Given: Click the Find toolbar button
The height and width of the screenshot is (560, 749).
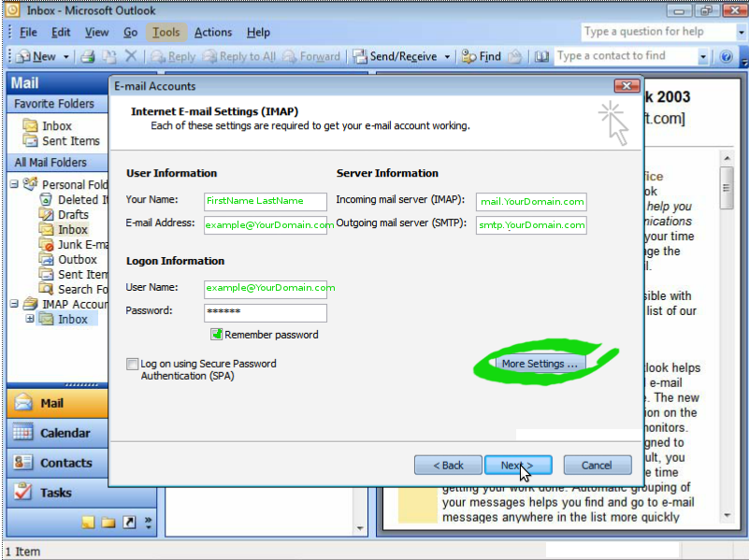Looking at the screenshot, I should pos(481,56).
